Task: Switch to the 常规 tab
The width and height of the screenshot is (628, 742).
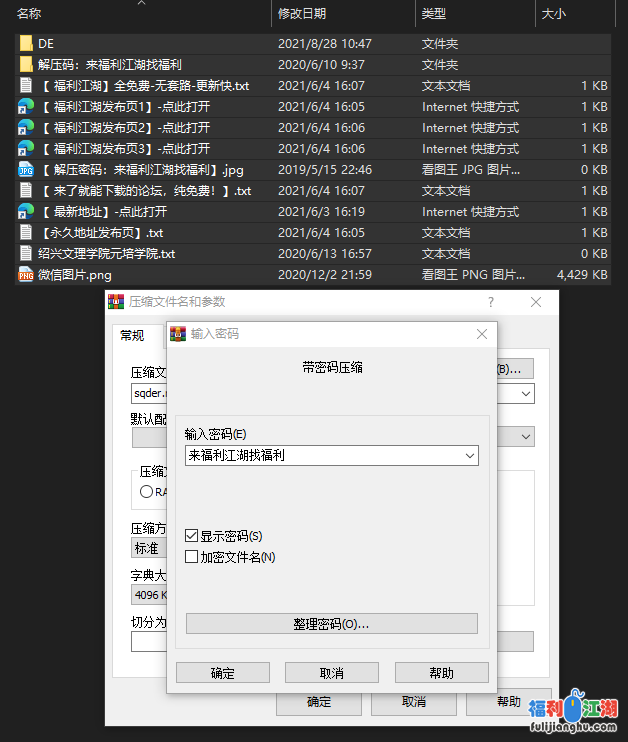Action: click(132, 336)
